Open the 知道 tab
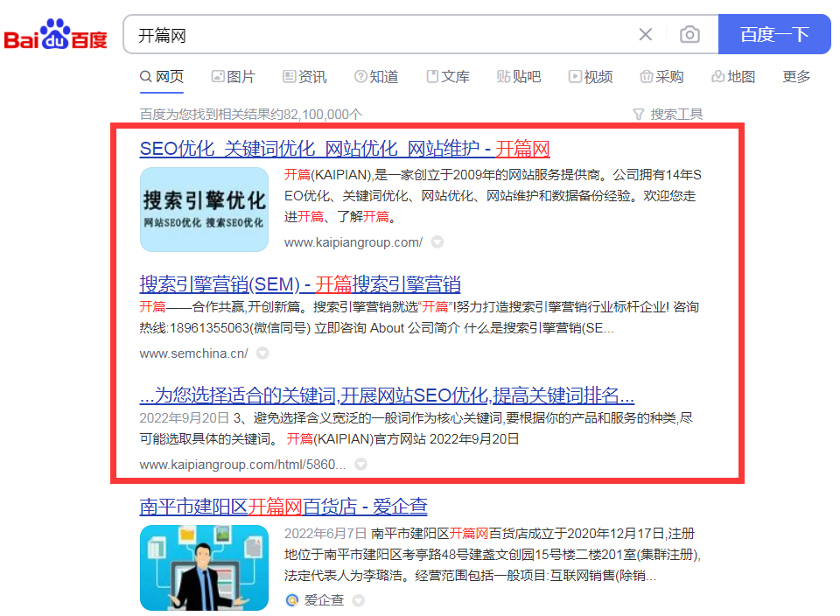The width and height of the screenshot is (840, 616). click(x=376, y=77)
